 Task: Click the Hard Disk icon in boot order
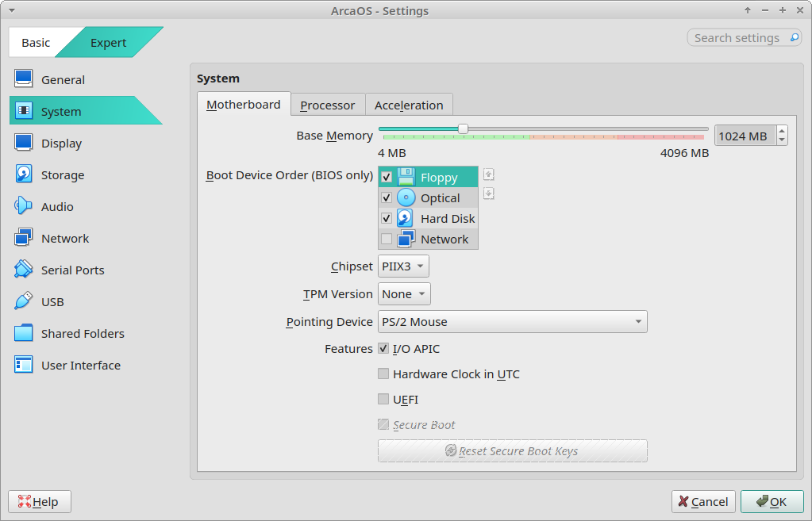click(406, 218)
